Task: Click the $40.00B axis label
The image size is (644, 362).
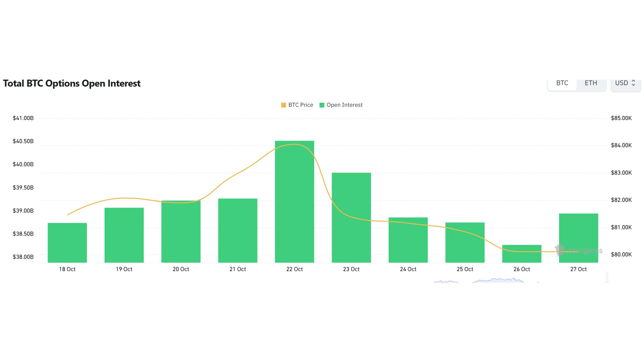Action: click(x=23, y=164)
